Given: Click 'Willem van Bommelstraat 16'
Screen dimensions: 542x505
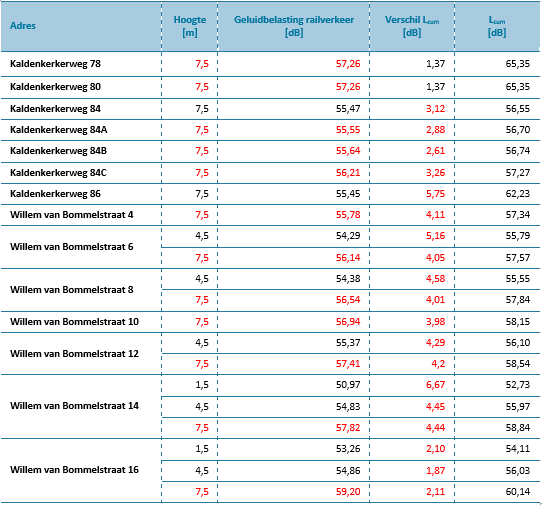Looking at the screenshot, I should [x=74, y=470].
